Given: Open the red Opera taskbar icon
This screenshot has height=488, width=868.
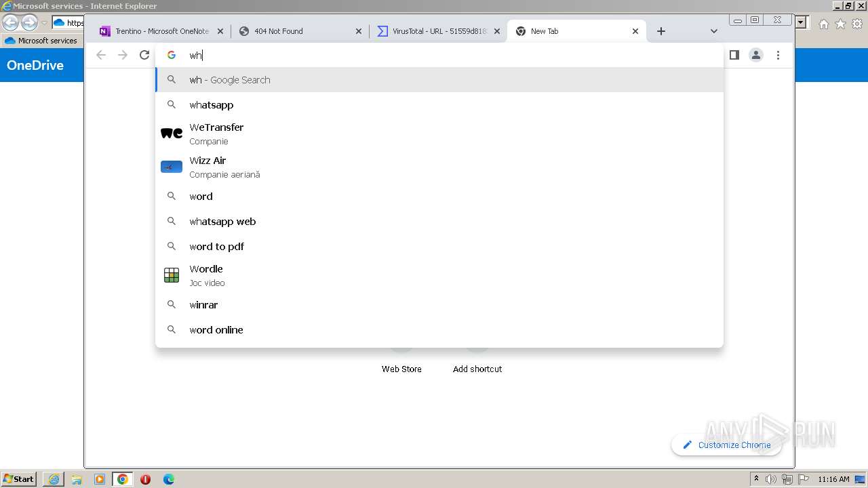Looking at the screenshot, I should coord(145,479).
